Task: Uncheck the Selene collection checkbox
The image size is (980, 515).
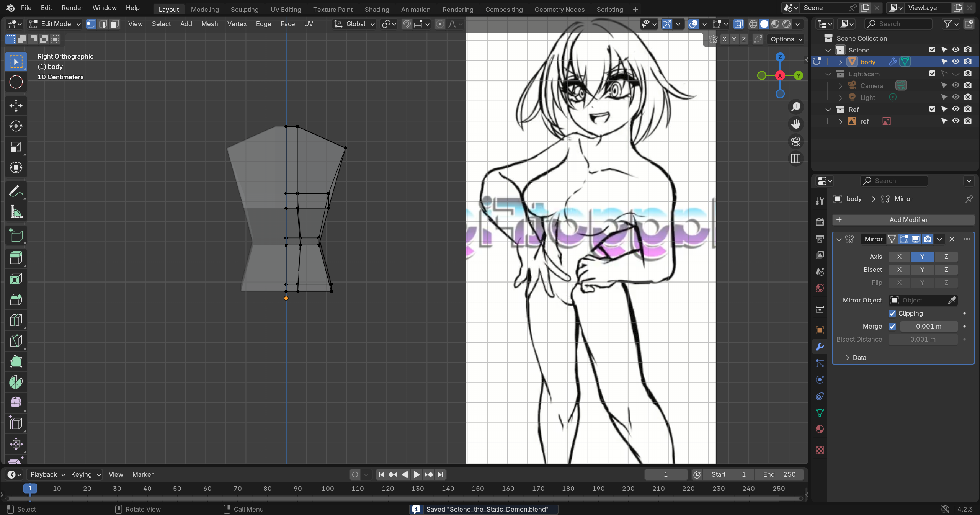Action: pyautogui.click(x=932, y=50)
